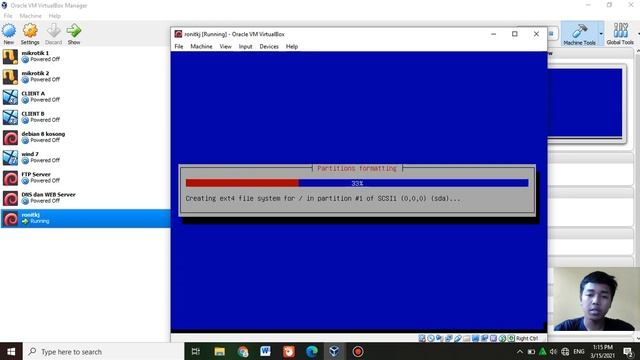This screenshot has height=360, width=640.
Task: Open Machine menu in VirtualBox Manager
Action: tap(31, 16)
